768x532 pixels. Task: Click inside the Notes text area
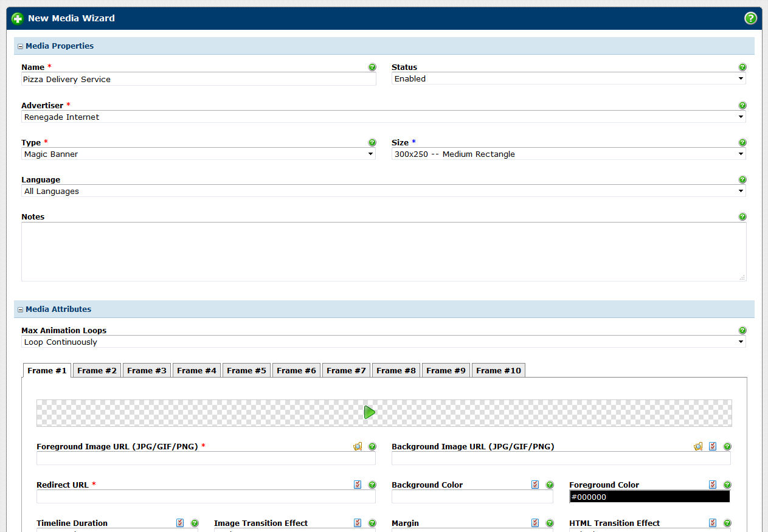pyautogui.click(x=383, y=252)
